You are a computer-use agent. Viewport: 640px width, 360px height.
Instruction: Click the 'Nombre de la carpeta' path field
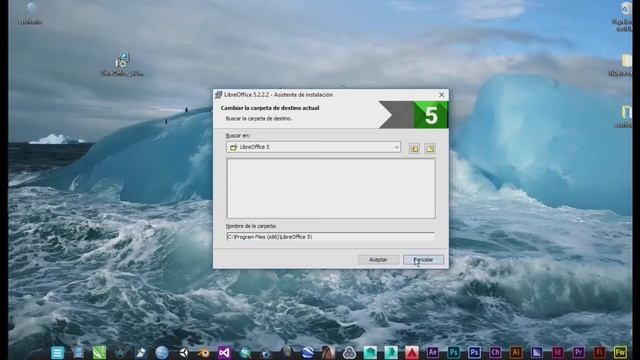331,237
